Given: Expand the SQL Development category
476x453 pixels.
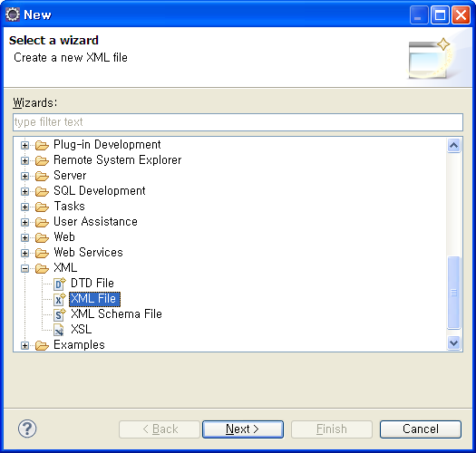Looking at the screenshot, I should pos(24,192).
